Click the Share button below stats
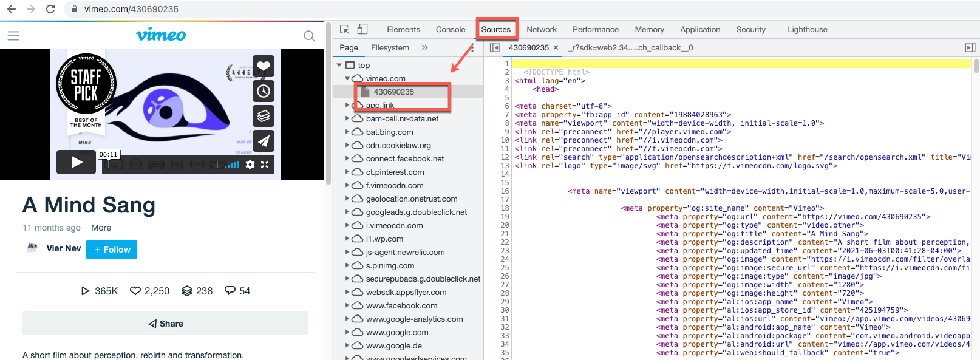The height and width of the screenshot is (360, 980). click(165, 324)
